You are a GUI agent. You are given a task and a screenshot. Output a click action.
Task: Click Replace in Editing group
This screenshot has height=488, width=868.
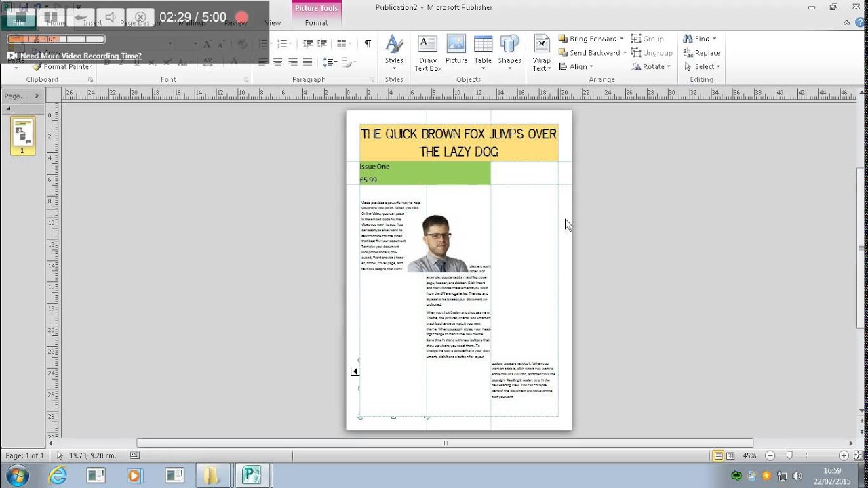702,52
